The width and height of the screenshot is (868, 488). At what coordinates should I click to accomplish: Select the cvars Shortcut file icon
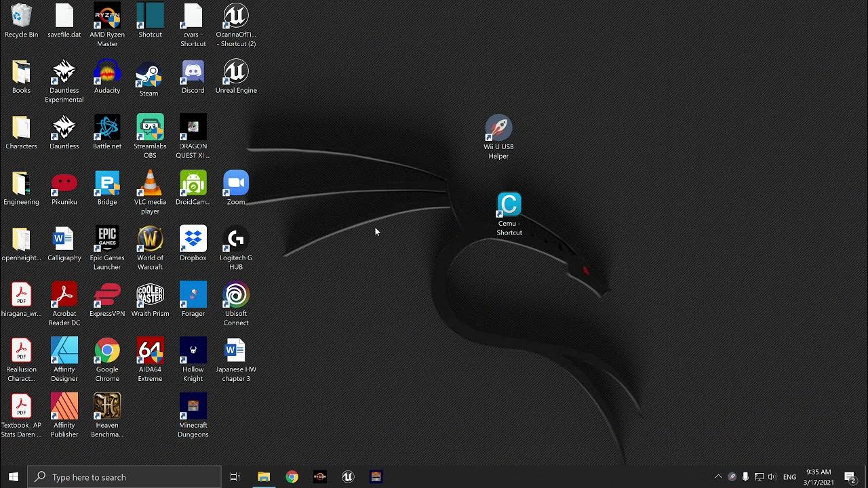(x=193, y=26)
